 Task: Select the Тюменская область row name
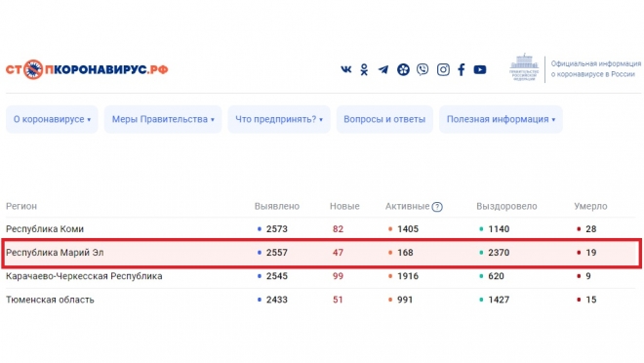click(x=50, y=300)
